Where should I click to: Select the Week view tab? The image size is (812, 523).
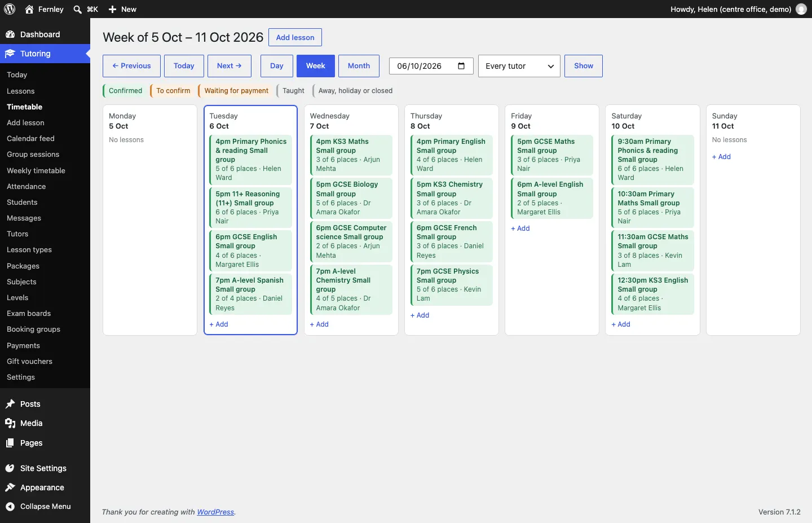pos(316,66)
